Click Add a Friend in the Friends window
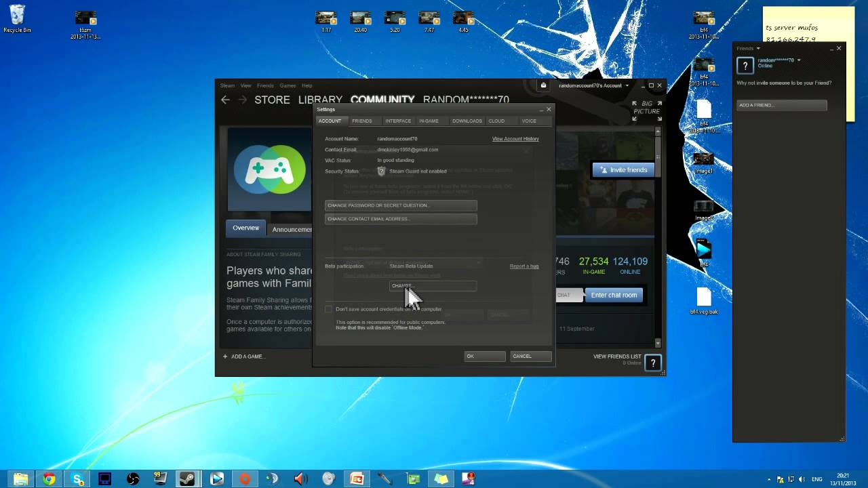 (x=782, y=105)
